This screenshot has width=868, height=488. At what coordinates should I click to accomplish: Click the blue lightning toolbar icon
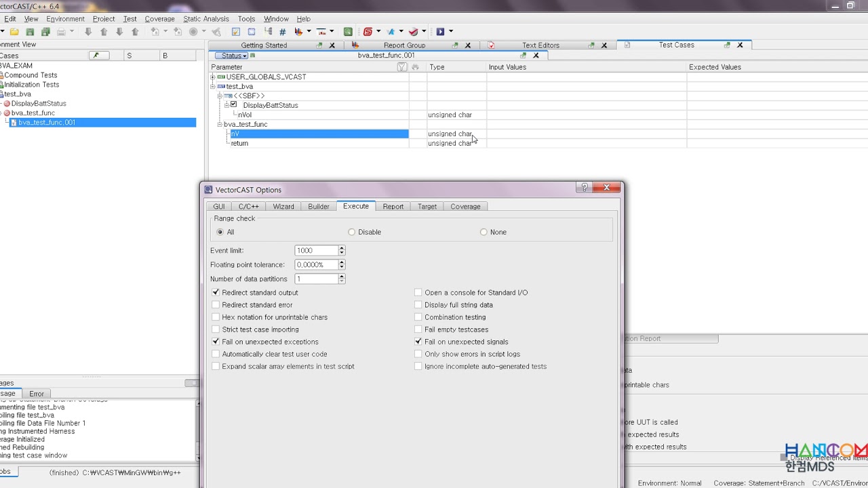click(x=391, y=32)
